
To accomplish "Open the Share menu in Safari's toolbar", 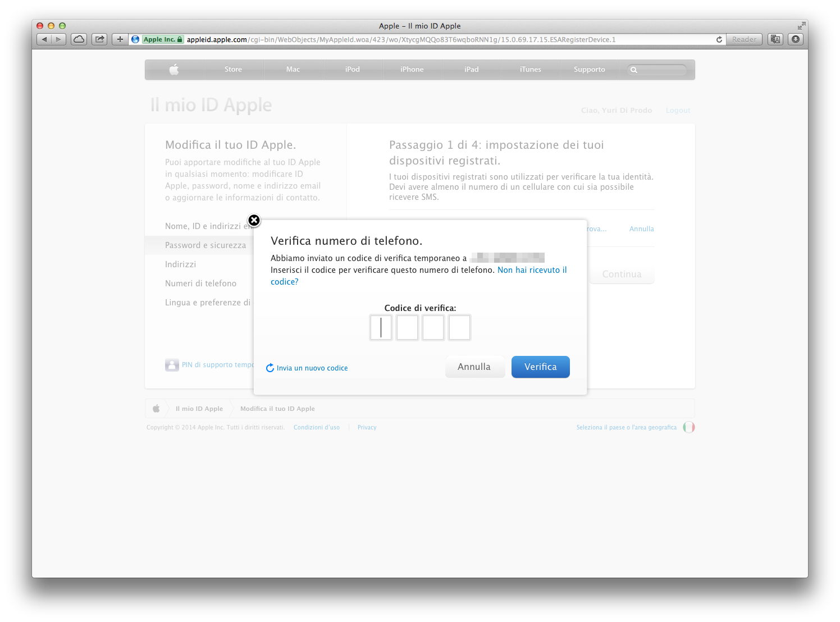I will click(x=99, y=39).
